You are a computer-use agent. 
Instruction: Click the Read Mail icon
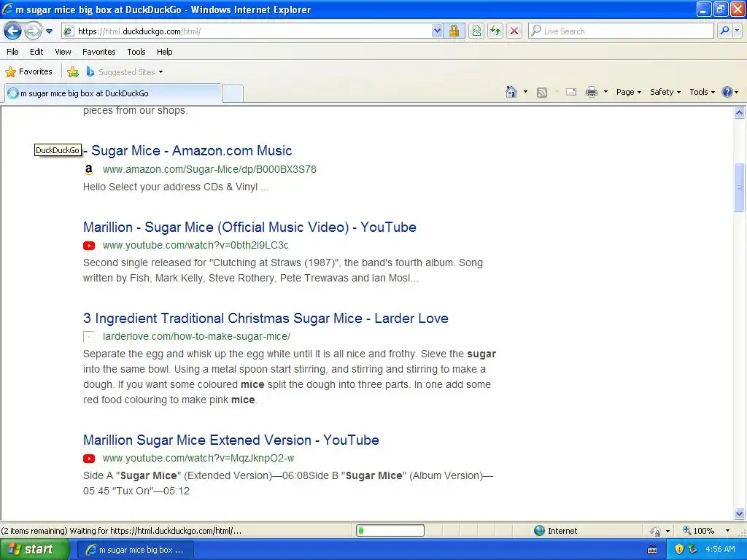(571, 92)
